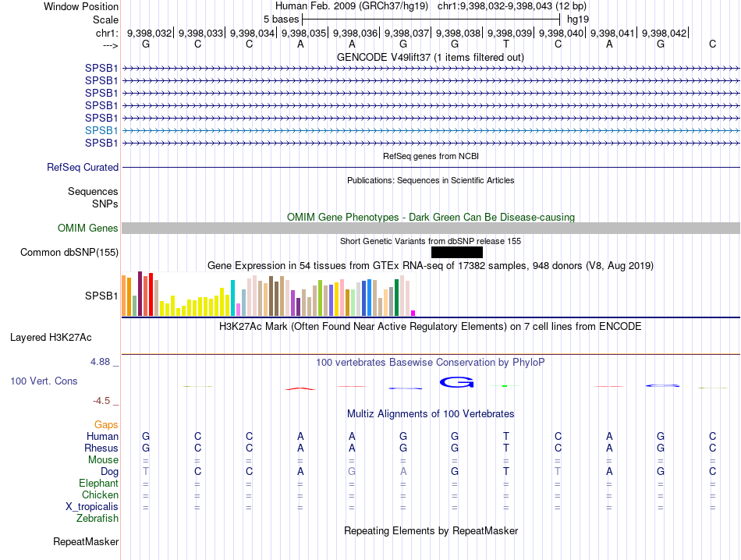This screenshot has width=741, height=560.
Task: Click coordinate label 9,398,042
Action: [x=664, y=33]
